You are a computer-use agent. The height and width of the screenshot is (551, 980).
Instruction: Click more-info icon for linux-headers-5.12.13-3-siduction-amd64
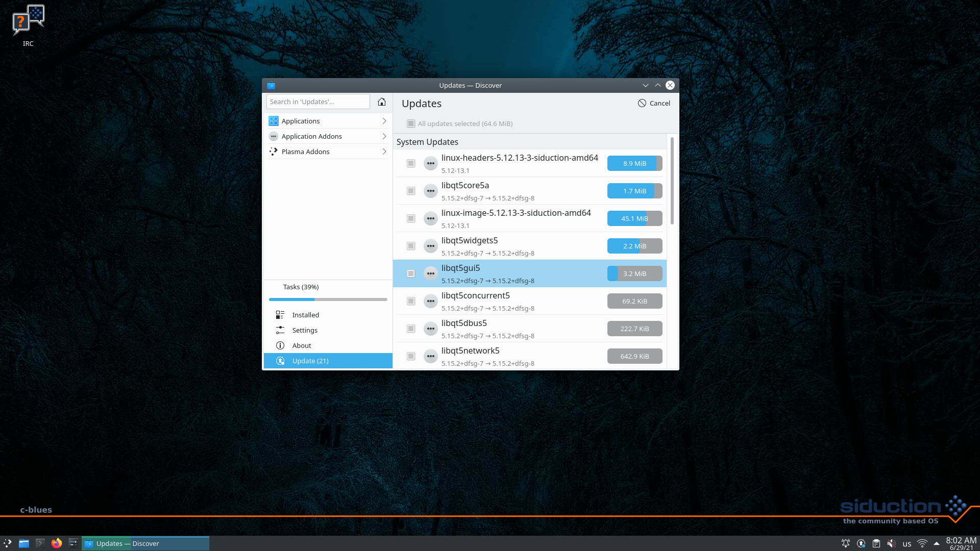(x=431, y=163)
